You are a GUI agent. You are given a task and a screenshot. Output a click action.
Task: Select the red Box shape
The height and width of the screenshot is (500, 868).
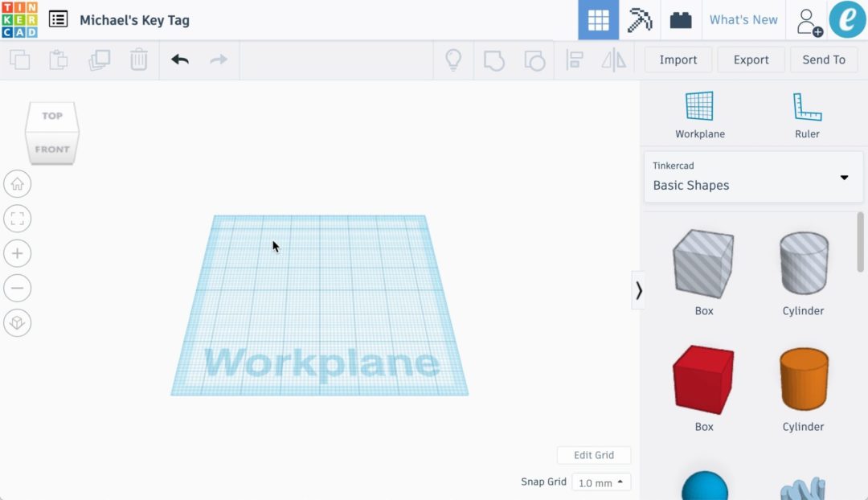click(703, 378)
